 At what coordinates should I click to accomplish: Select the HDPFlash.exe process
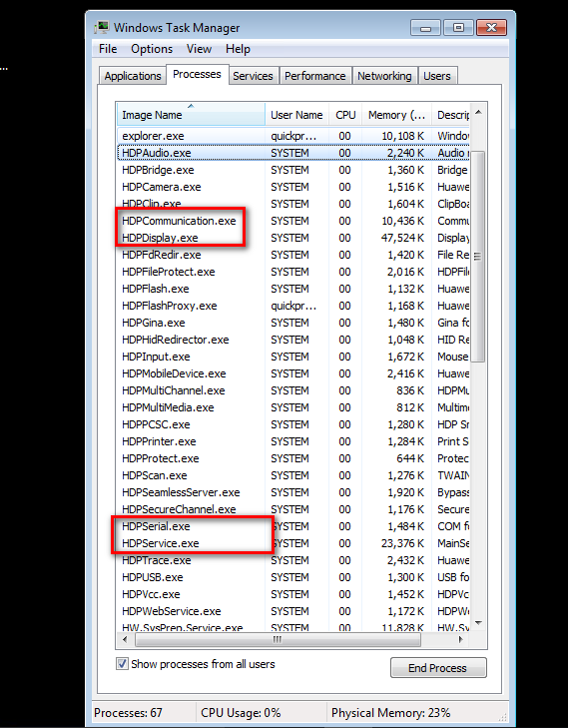pyautogui.click(x=293, y=289)
